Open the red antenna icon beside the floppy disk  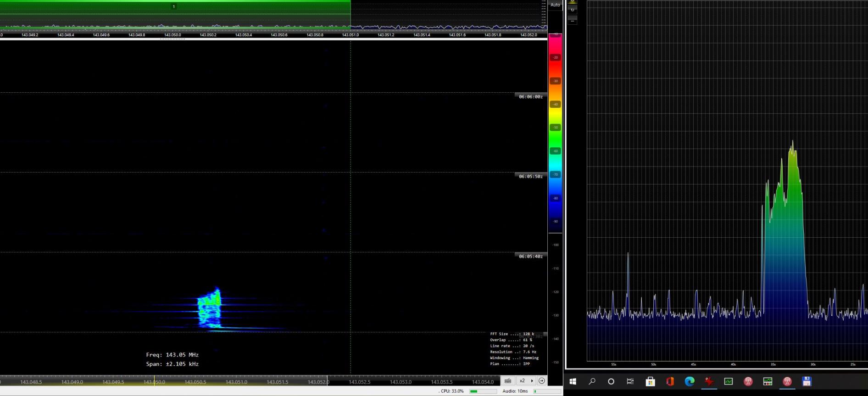tap(787, 381)
